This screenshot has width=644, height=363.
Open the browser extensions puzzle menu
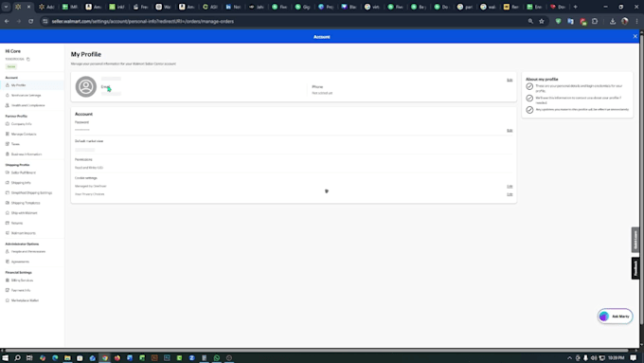595,22
